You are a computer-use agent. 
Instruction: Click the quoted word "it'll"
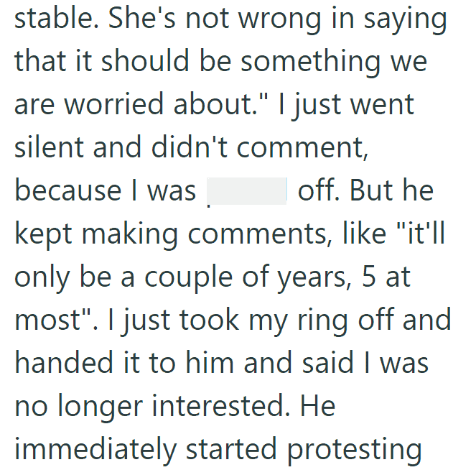[421, 233]
